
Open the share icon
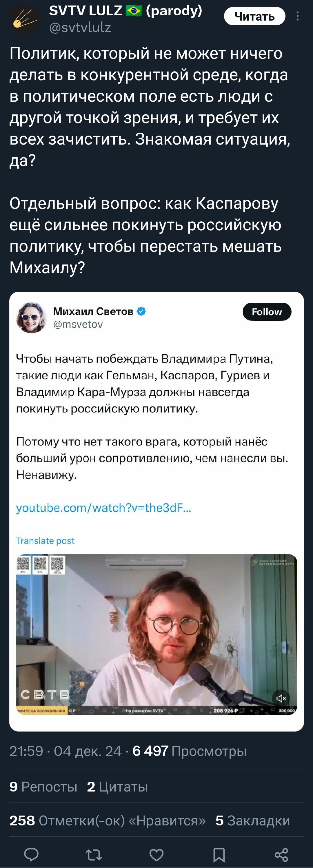pos(281,855)
